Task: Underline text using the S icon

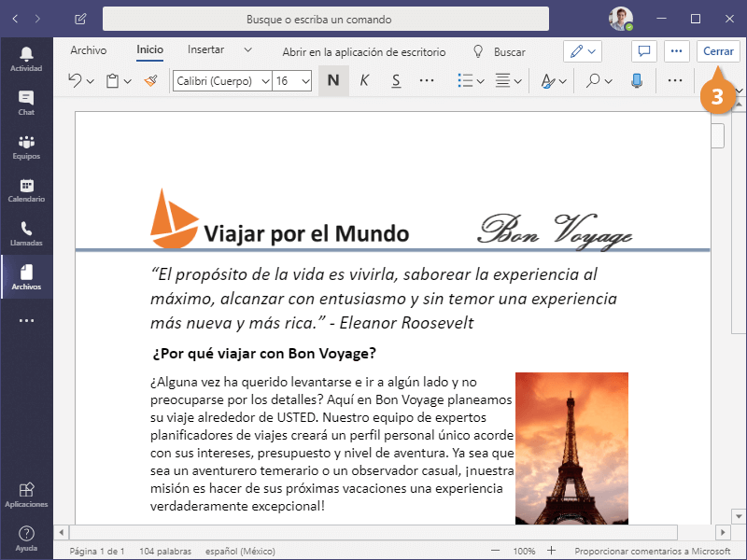Action: click(395, 81)
